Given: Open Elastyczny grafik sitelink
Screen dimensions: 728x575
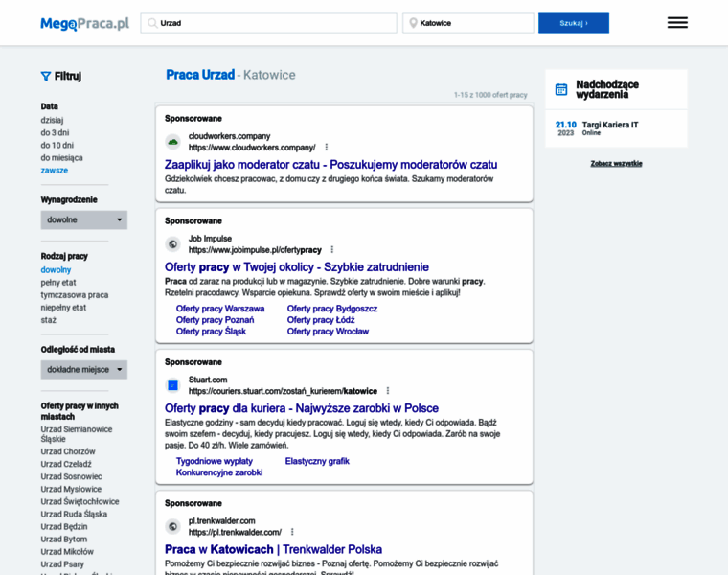Looking at the screenshot, I should [317, 461].
